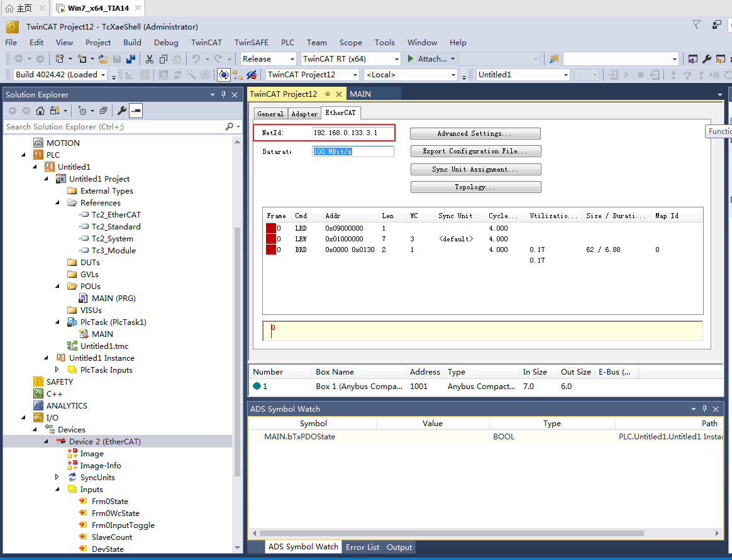Open the TwinSAFE menu
The width and height of the screenshot is (732, 560).
click(x=251, y=43)
